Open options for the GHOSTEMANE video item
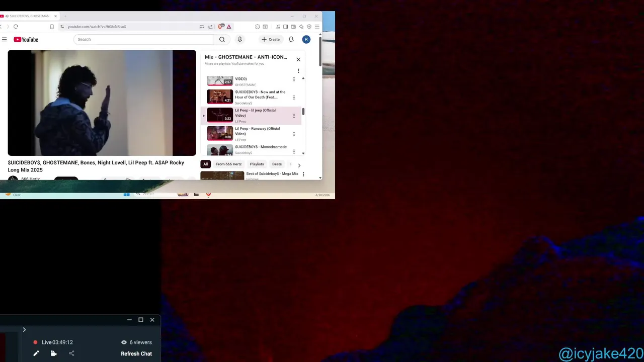 (294, 79)
